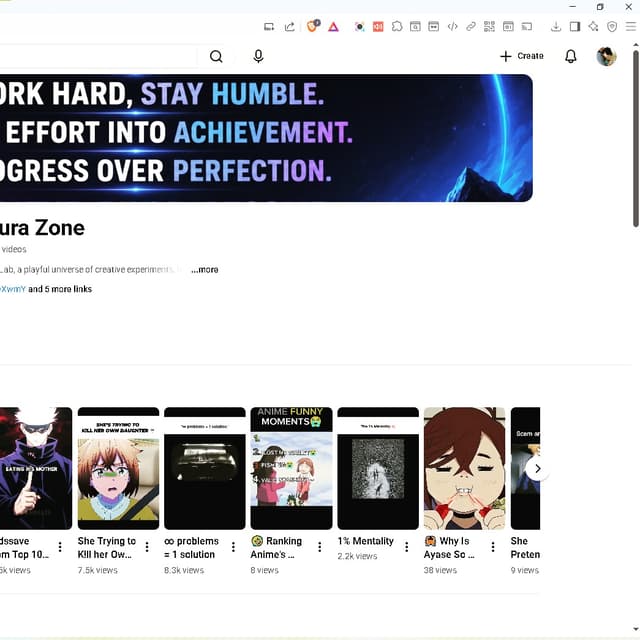Open the browser downloads icon
The width and height of the screenshot is (640, 640).
pos(556,27)
